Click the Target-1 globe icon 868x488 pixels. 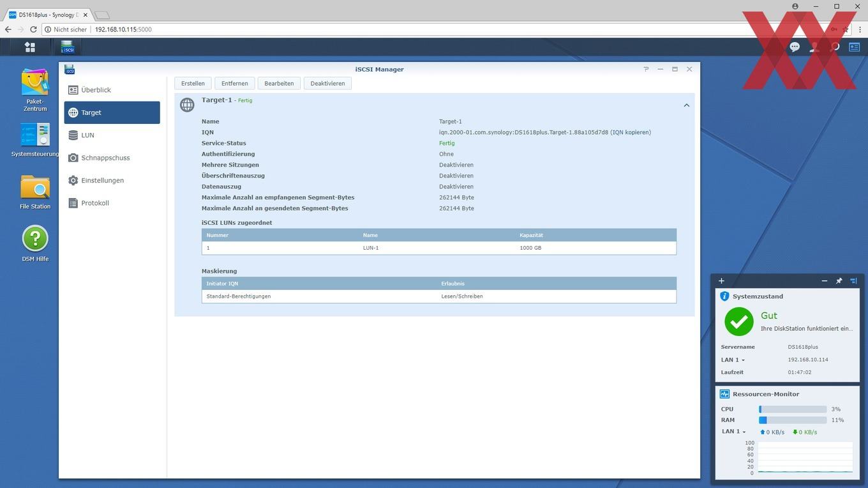[x=187, y=105]
